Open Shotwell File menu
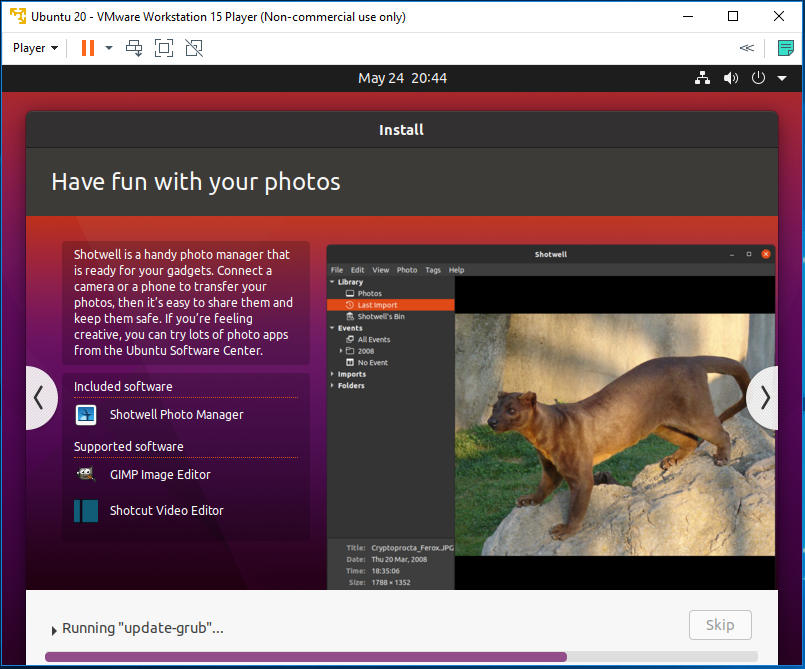 (337, 270)
